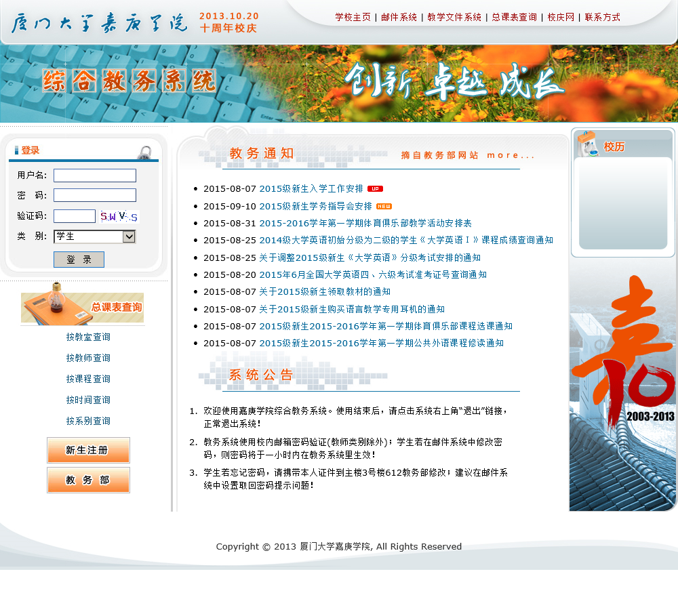Click the padlock icon in login panel
Screen dimensions: 678x616
[x=145, y=152]
